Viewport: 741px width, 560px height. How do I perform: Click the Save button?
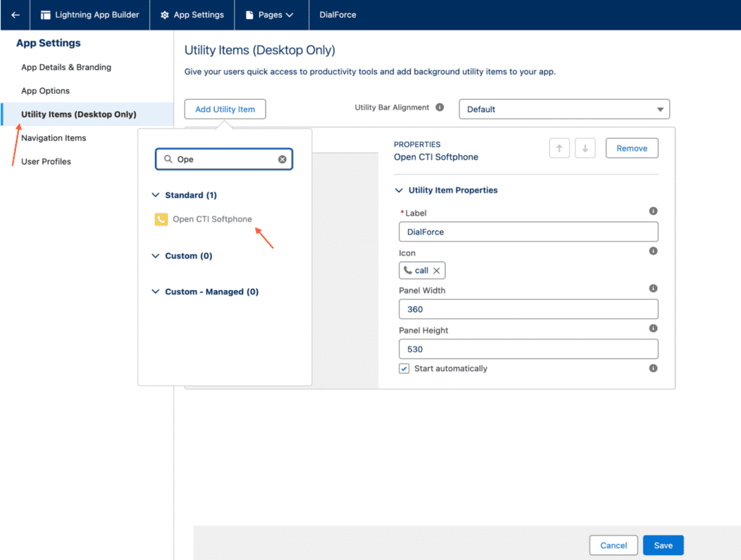(x=663, y=546)
